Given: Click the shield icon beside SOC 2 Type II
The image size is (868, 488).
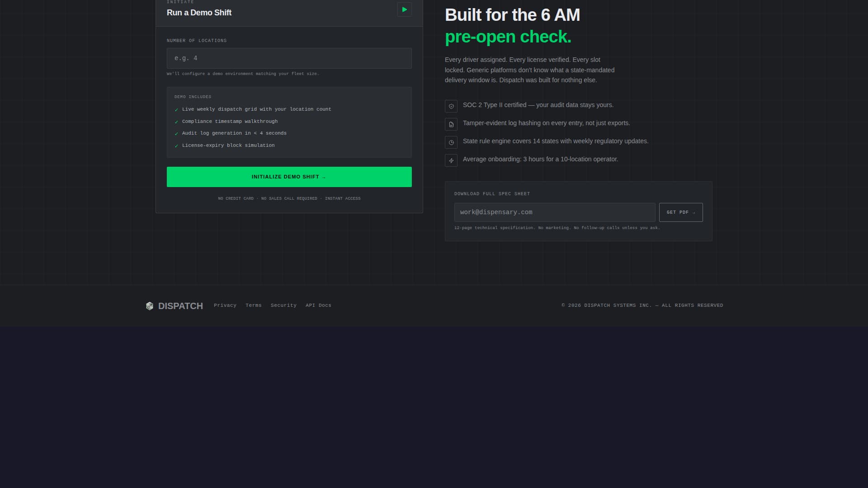Looking at the screenshot, I should click(x=451, y=106).
